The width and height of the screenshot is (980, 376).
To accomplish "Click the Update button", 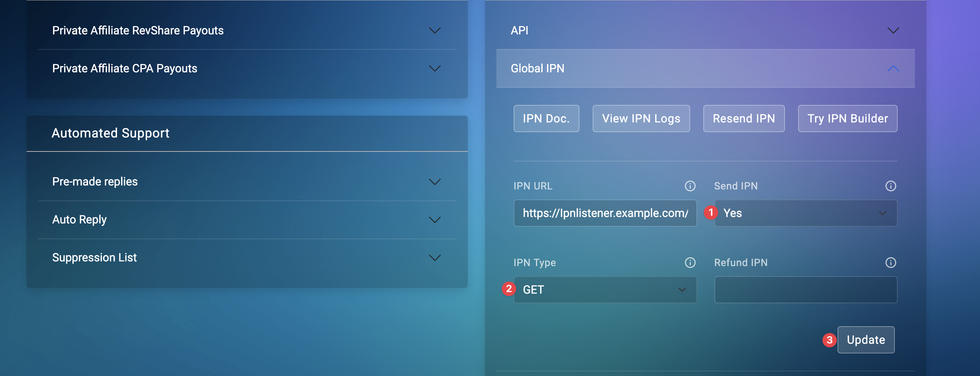I will [865, 340].
